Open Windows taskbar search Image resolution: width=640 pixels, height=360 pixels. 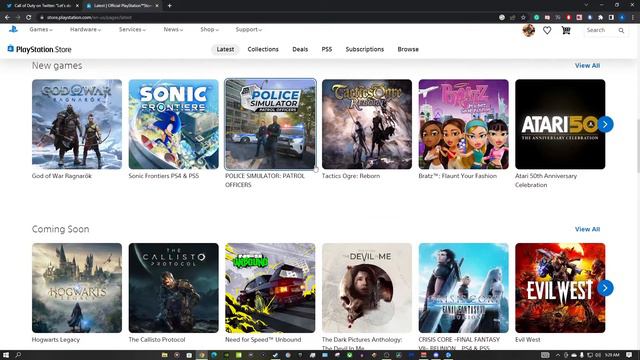[x=18, y=355]
